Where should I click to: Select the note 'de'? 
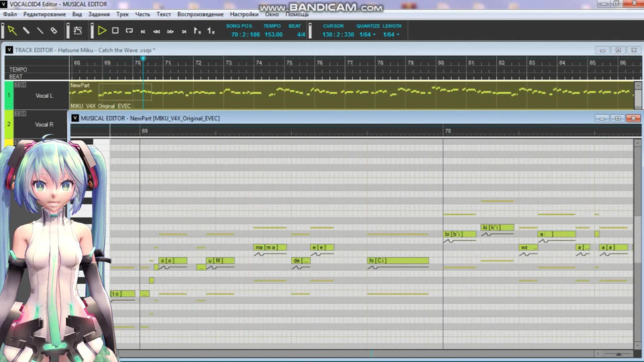301,261
